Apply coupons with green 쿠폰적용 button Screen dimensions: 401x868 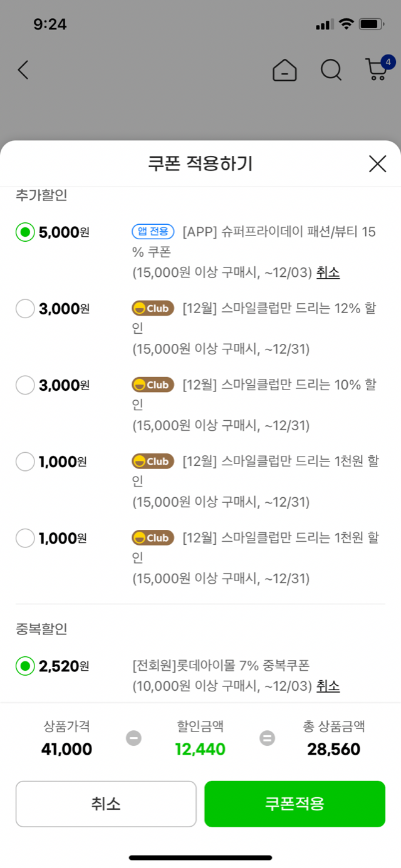(x=294, y=804)
